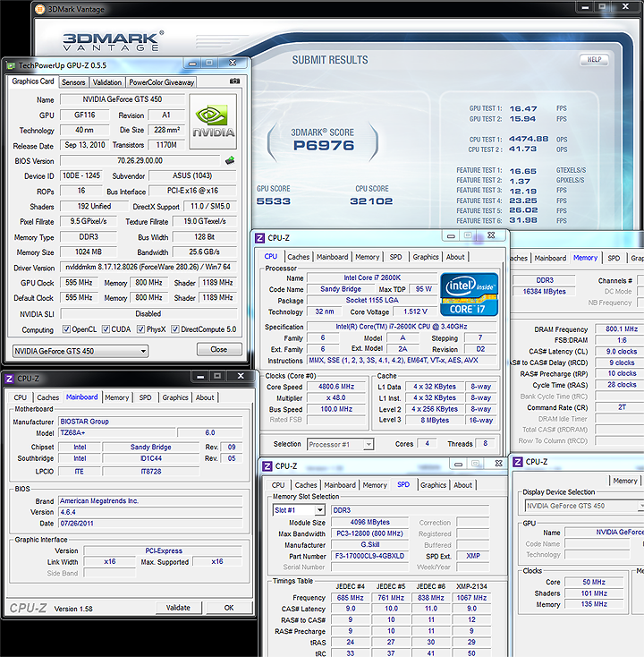The image size is (644, 657).
Task: Click the Manufacturer value BIOSTAR Group
Action: (150, 422)
